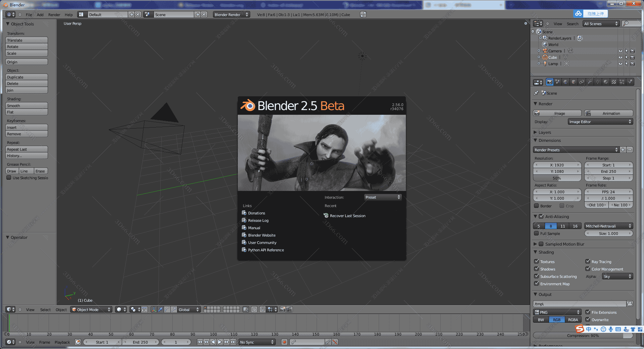
Task: Open the timeline Playback menu
Action: (x=62, y=342)
